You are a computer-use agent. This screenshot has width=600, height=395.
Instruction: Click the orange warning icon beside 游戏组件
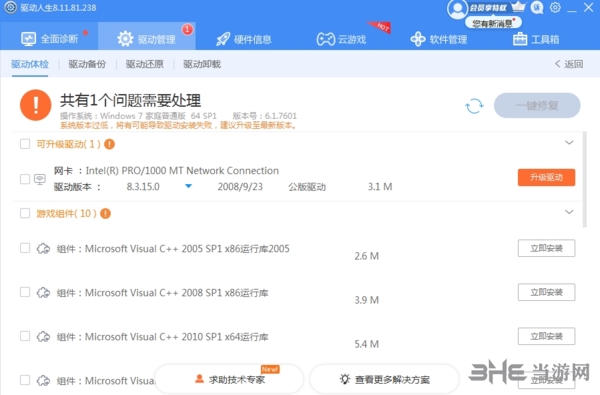tap(105, 214)
